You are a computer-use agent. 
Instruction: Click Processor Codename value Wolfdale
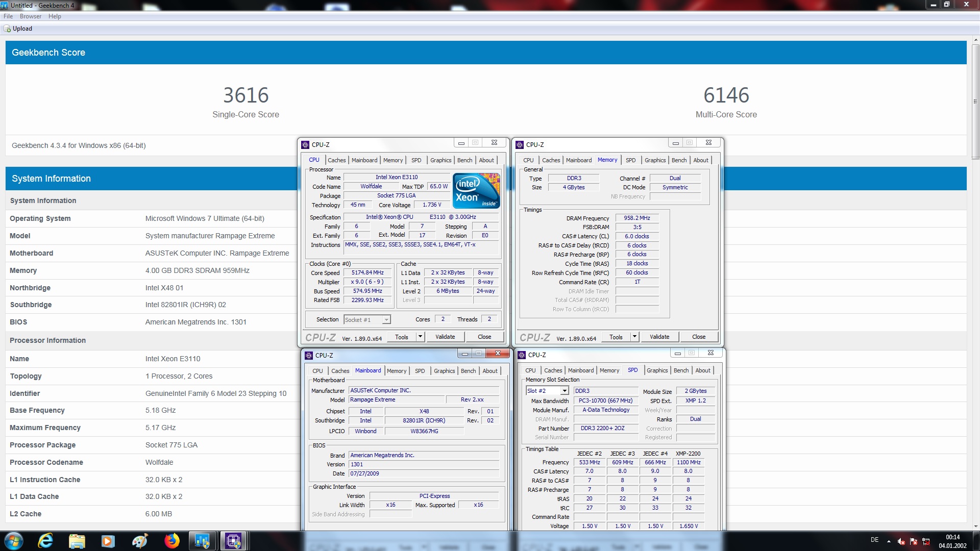click(x=159, y=462)
